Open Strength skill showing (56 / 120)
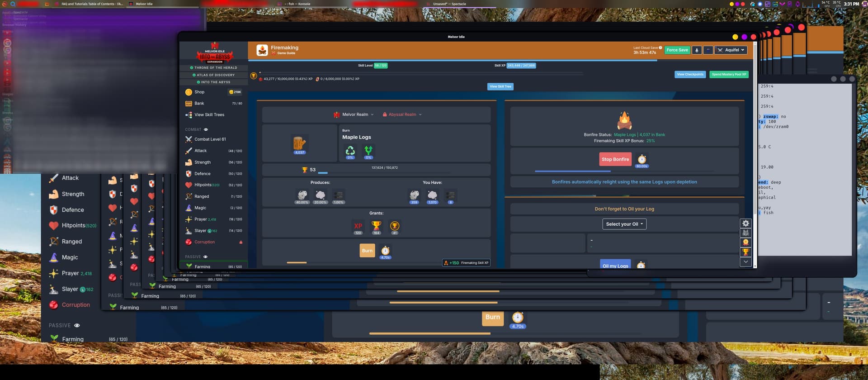Viewport: 868px width, 380px height. 213,162
